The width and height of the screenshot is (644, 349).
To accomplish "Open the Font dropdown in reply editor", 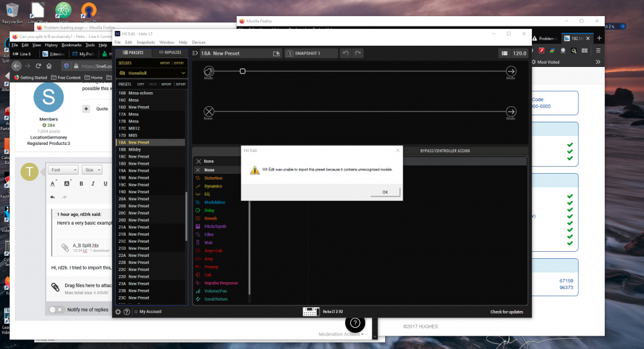I will [63, 170].
